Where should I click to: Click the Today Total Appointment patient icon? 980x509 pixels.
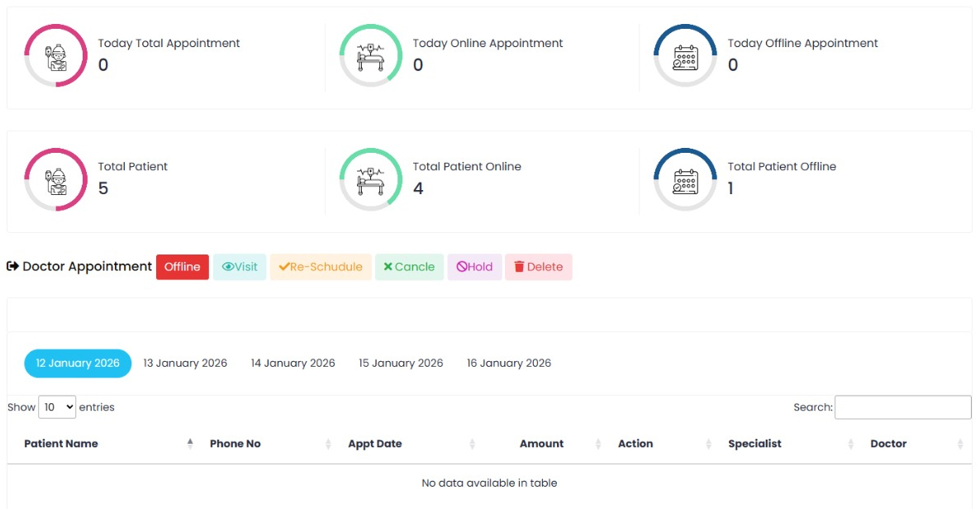click(x=56, y=56)
